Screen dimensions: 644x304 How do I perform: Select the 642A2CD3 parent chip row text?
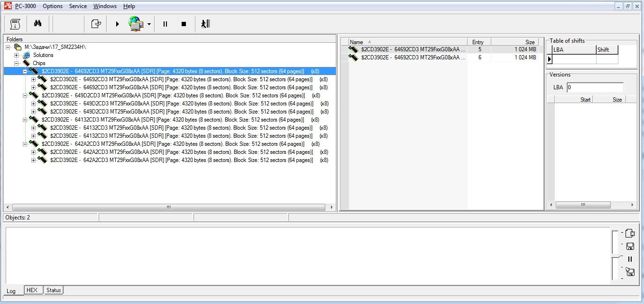click(x=181, y=144)
